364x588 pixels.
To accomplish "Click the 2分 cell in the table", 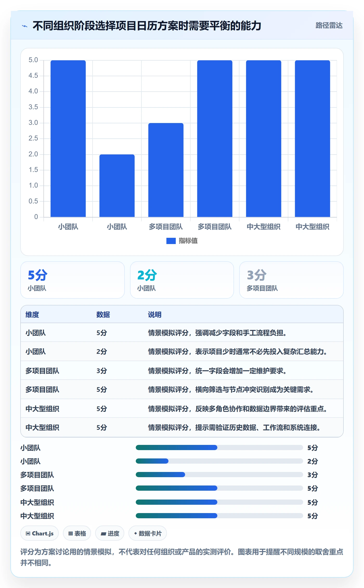I will (102, 351).
